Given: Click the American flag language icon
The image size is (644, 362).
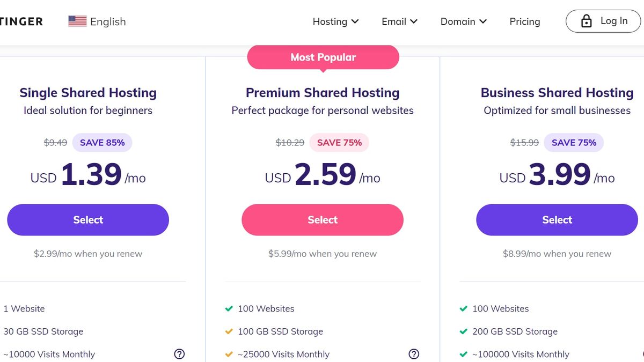Looking at the screenshot, I should pos(76,21).
